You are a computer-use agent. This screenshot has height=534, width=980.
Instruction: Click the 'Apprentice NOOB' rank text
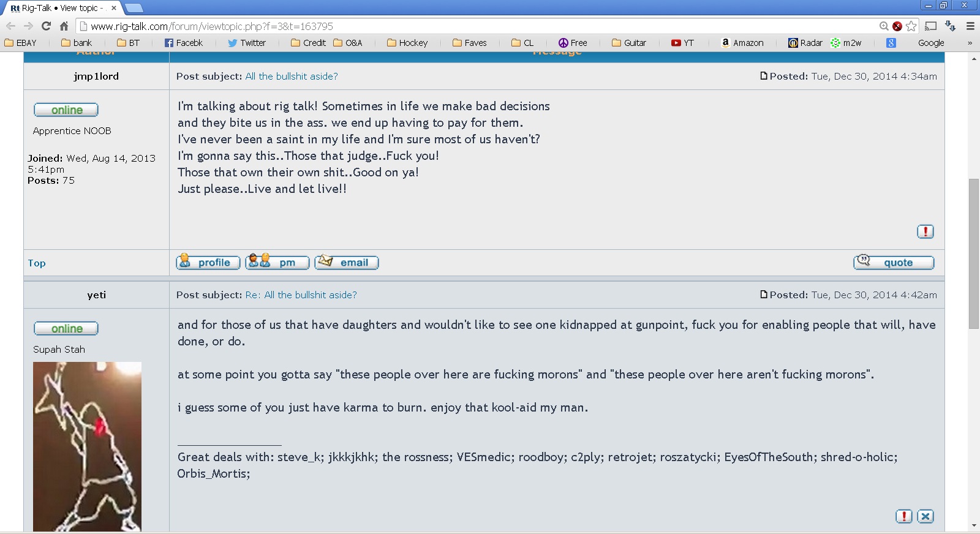(72, 131)
